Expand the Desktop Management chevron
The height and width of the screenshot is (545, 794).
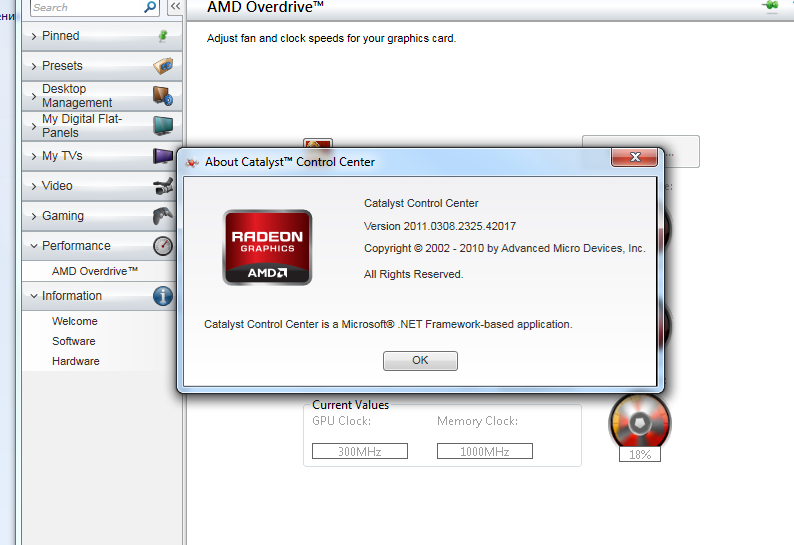coord(34,96)
